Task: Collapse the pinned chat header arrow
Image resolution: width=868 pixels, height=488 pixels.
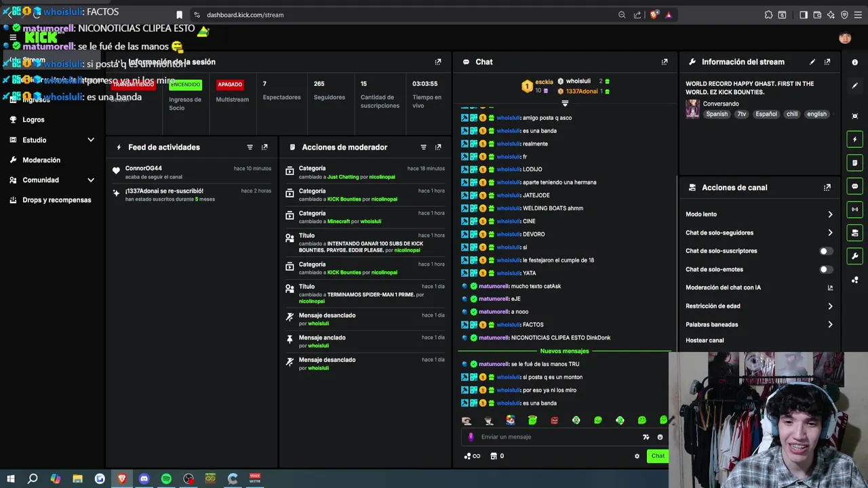Action: click(x=565, y=103)
